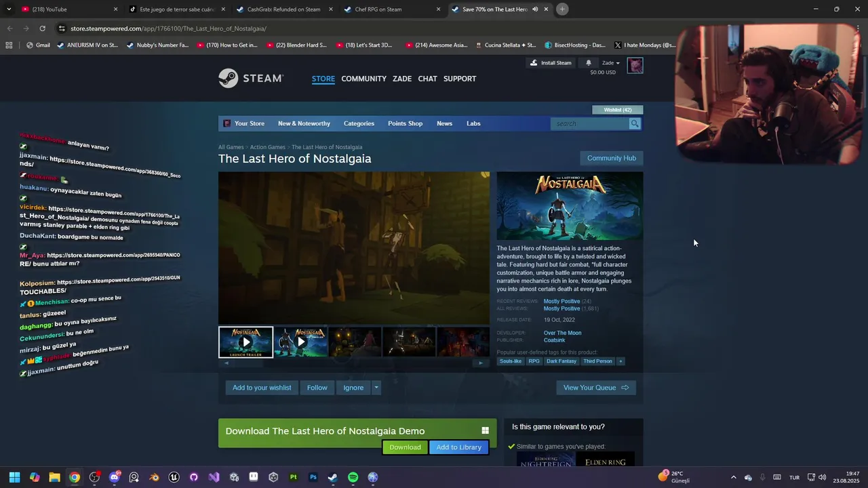Viewport: 868px width, 488px height.
Task: Click Add to your wishlist
Action: tap(262, 388)
